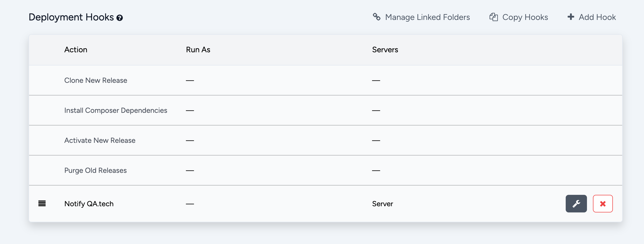Screen dimensions: 644x244
Task: Click the Manage Linked Folders link icon
Action: [376, 17]
